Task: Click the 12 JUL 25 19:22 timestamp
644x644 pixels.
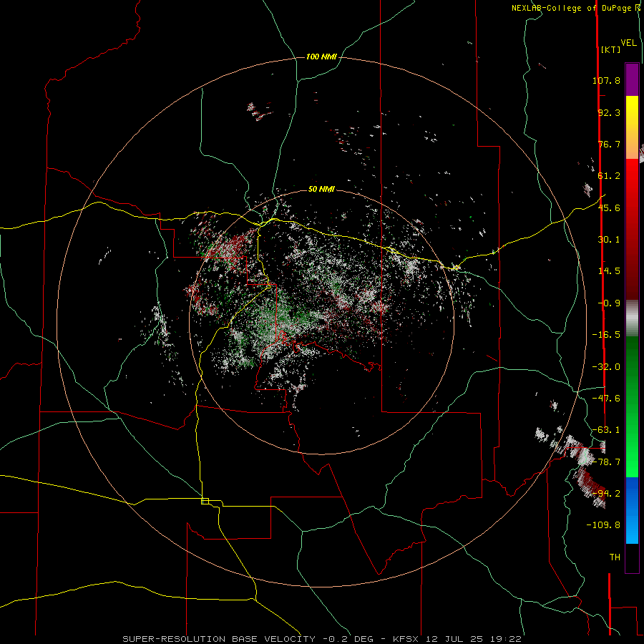Action: pos(474,639)
